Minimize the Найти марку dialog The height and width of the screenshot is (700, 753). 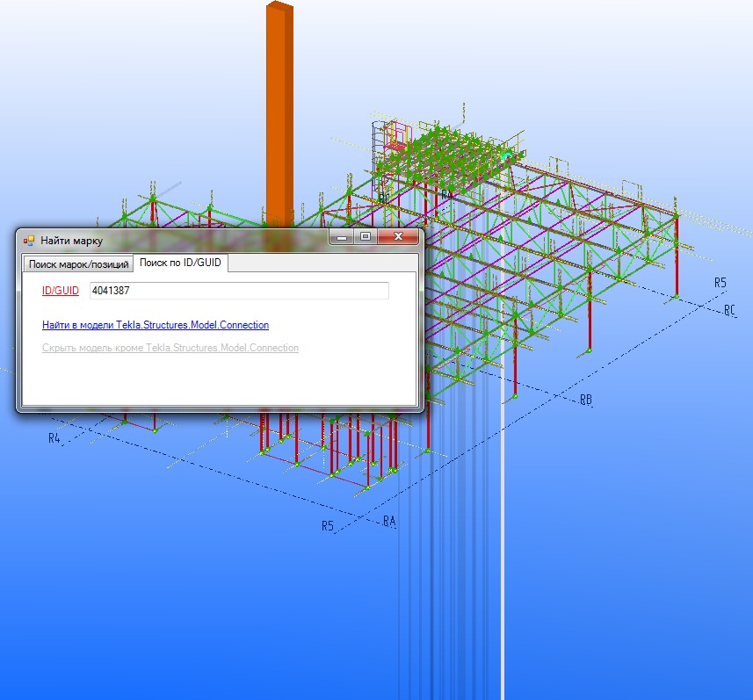click(341, 237)
